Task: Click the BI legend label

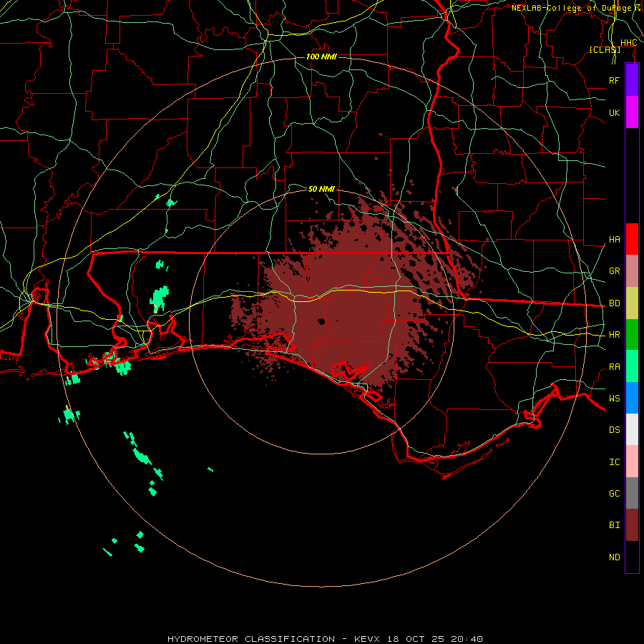Action: click(614, 525)
